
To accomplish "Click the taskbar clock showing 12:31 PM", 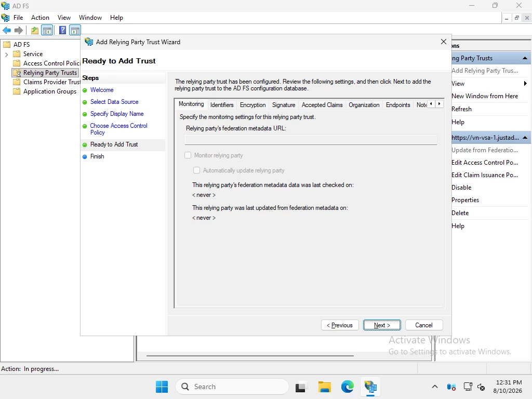I will 508,382.
